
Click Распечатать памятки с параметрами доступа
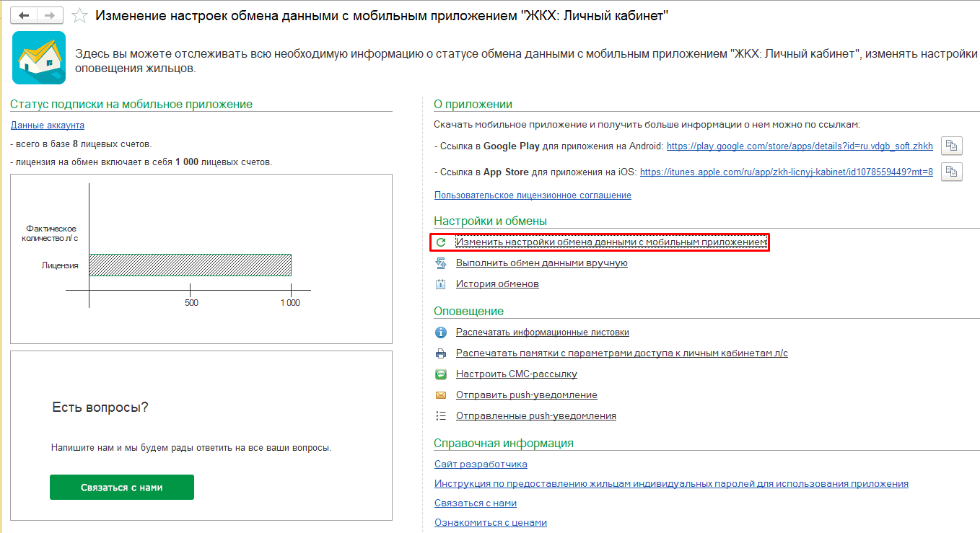click(622, 353)
